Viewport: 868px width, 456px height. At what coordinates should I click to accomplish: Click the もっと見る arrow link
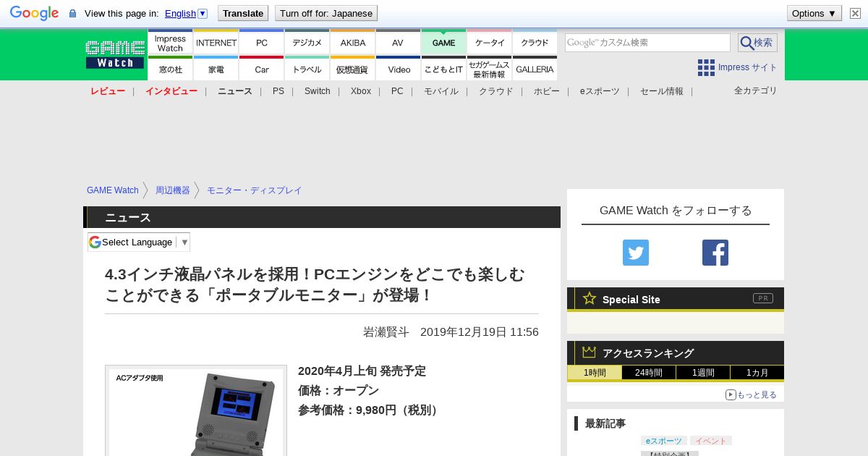pyautogui.click(x=751, y=394)
